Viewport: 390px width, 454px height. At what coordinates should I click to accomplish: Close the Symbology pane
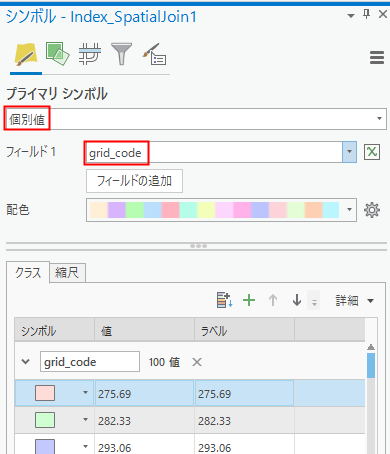coord(383,14)
